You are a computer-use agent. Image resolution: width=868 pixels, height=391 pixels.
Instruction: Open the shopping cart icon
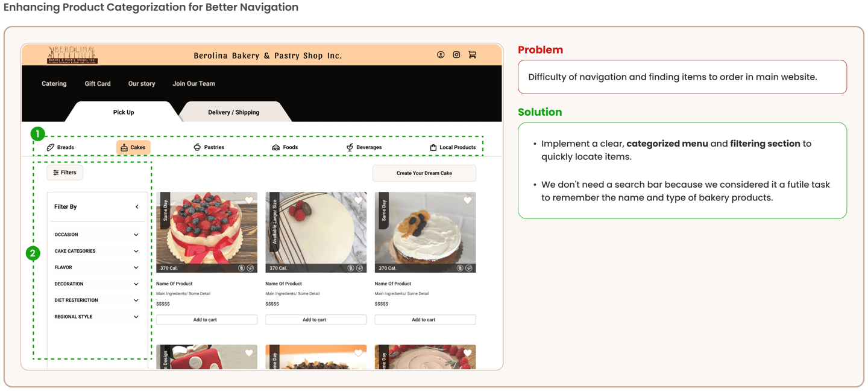tap(473, 55)
